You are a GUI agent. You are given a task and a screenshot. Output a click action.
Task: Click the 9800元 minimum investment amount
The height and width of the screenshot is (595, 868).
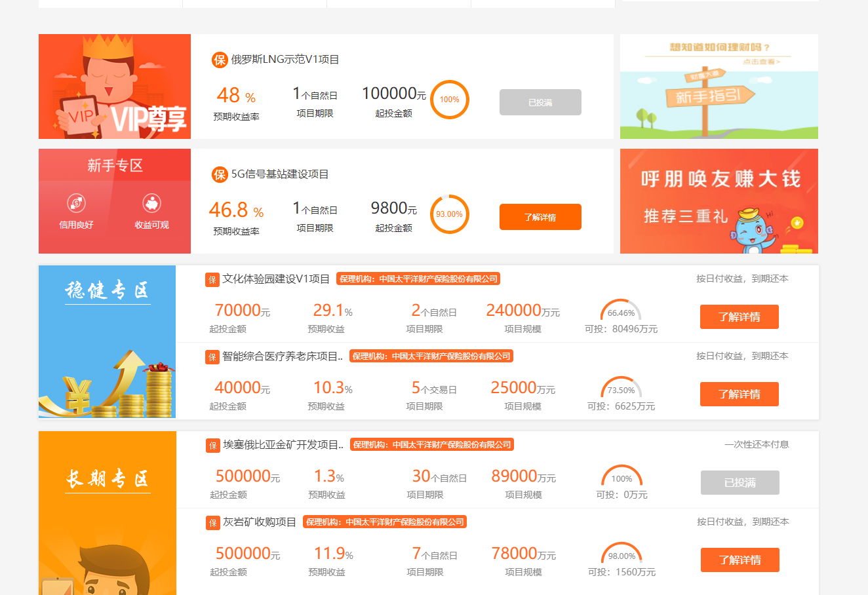click(x=394, y=208)
